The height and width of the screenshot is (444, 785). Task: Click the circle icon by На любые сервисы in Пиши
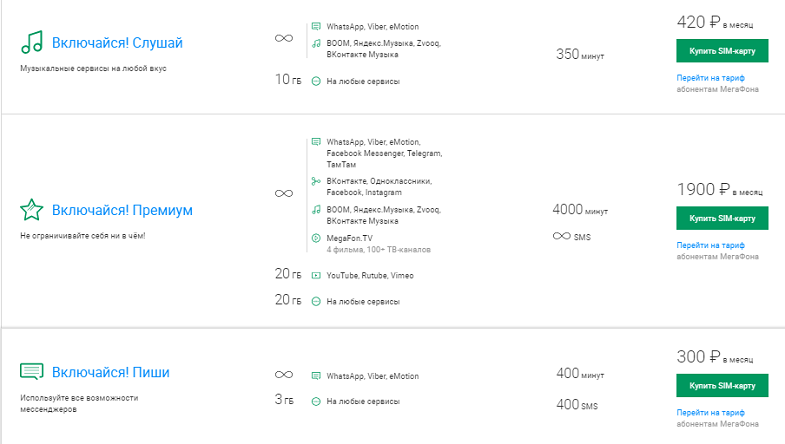(316, 401)
